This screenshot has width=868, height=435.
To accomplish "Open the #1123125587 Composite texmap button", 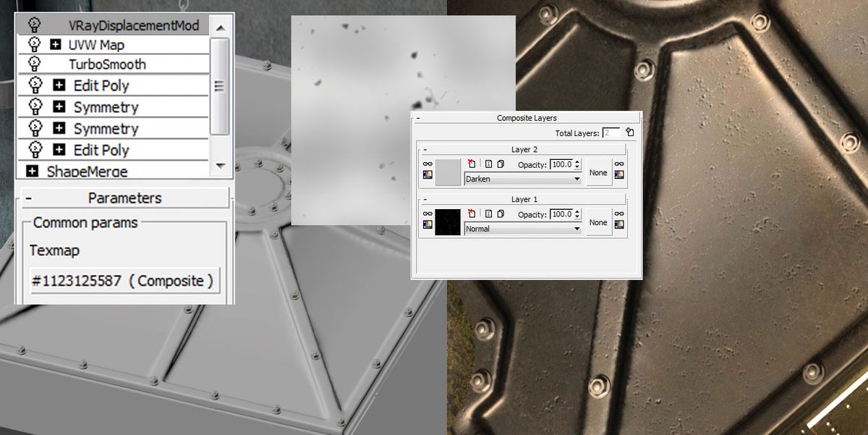I will point(123,280).
